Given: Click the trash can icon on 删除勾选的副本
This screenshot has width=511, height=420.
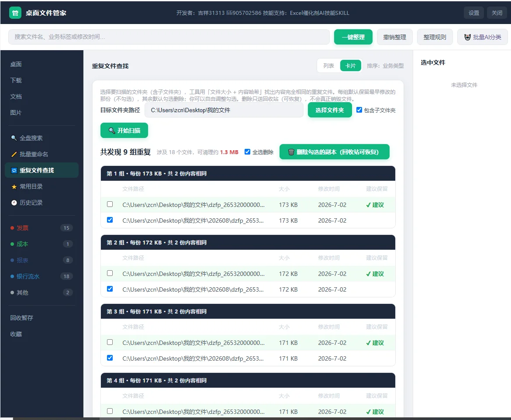Looking at the screenshot, I should pos(291,152).
